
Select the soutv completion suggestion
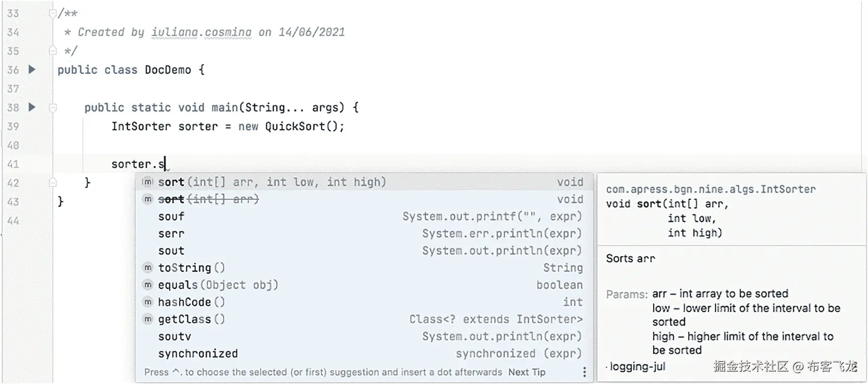[175, 337]
